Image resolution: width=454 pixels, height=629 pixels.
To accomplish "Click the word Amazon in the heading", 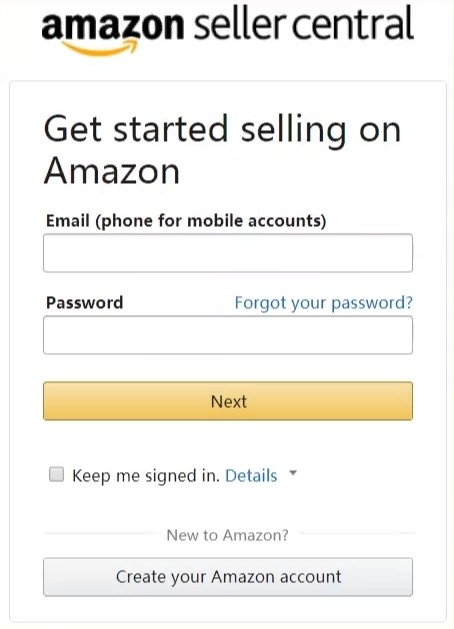I will point(112,171).
